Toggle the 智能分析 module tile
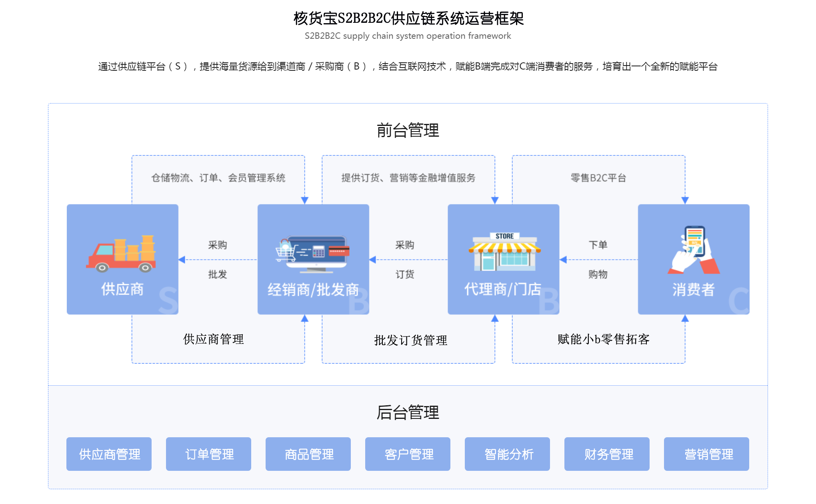Viewport: 816px width, 504px height. coord(508,454)
